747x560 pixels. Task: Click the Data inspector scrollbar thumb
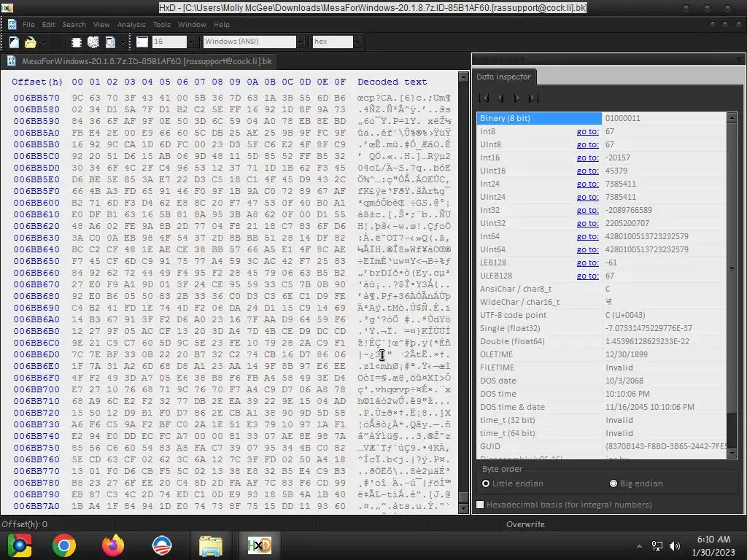click(x=732, y=269)
